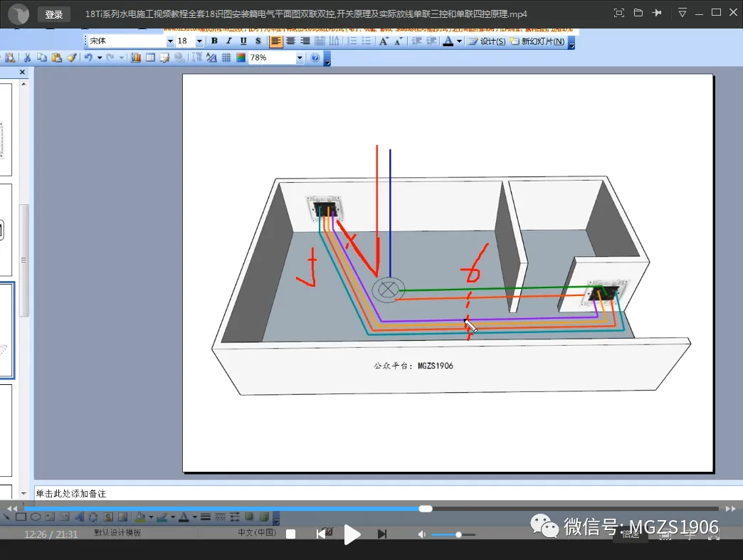Expand formatting toolbar options arrow
The width and height of the screenshot is (743, 560).
[x=571, y=44]
